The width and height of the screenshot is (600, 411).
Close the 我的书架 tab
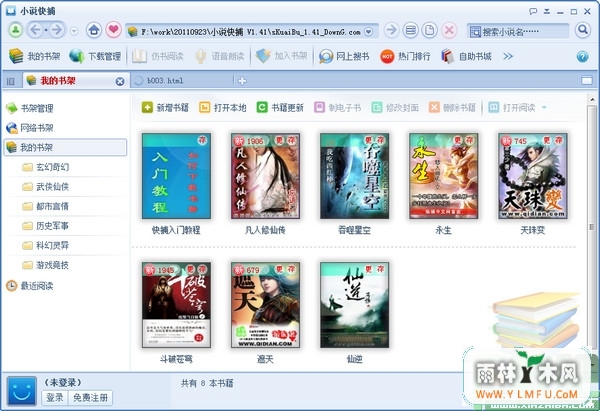point(120,81)
